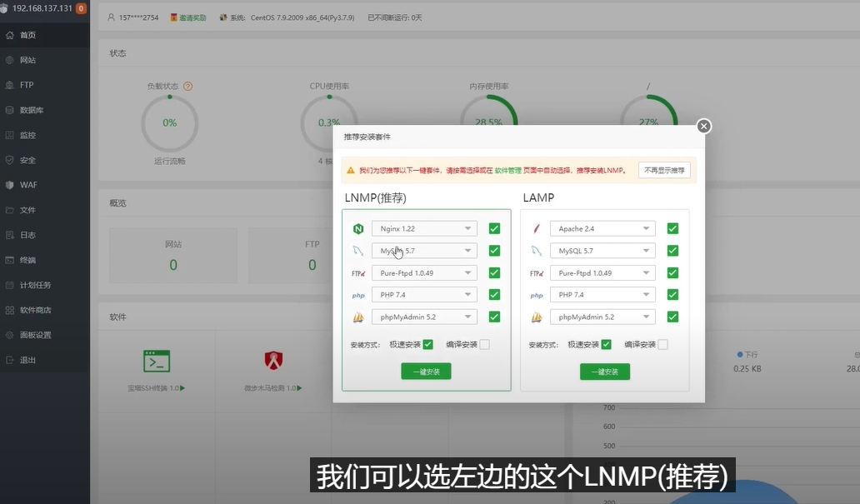Click the FTP icon in the sidebar
Viewport: 860px width, 504px height.
click(x=10, y=85)
